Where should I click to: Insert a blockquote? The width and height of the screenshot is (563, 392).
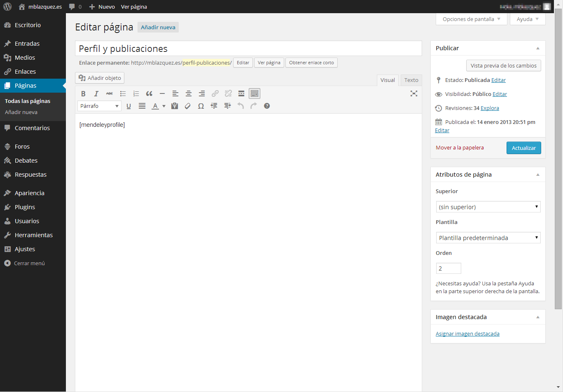coord(149,93)
